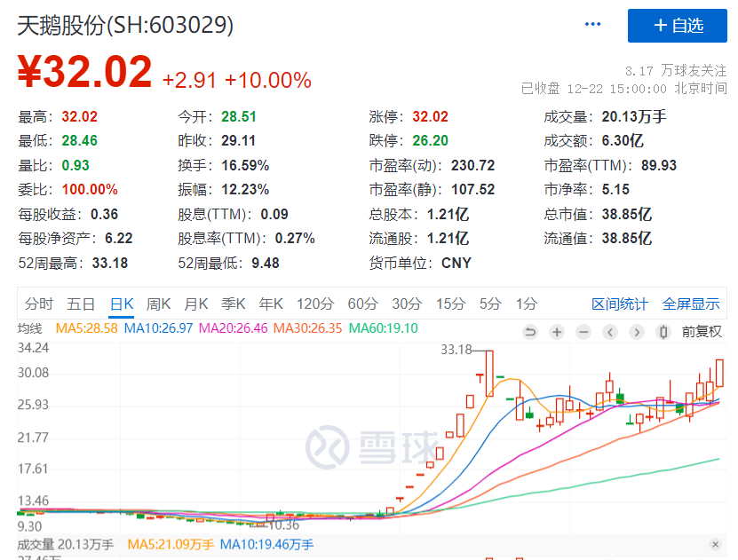Viewport: 738px width, 560px height.
Task: Open 区间统计 range statistics
Action: tap(620, 304)
